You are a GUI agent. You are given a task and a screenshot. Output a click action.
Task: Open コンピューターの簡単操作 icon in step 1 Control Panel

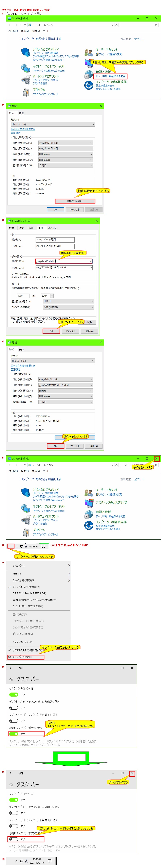(89, 85)
